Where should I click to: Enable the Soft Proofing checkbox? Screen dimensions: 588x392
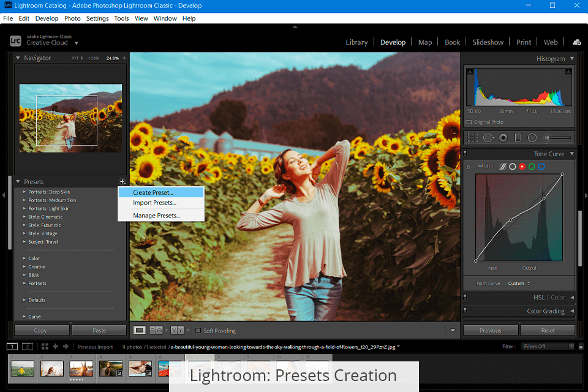pos(198,331)
